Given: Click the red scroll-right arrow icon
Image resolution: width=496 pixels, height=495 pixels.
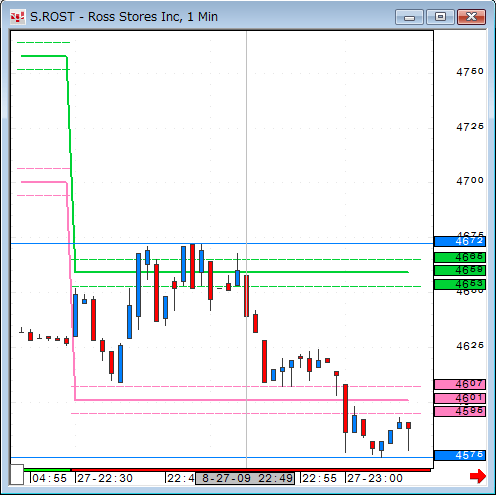Looking at the screenshot, I should [x=478, y=476].
